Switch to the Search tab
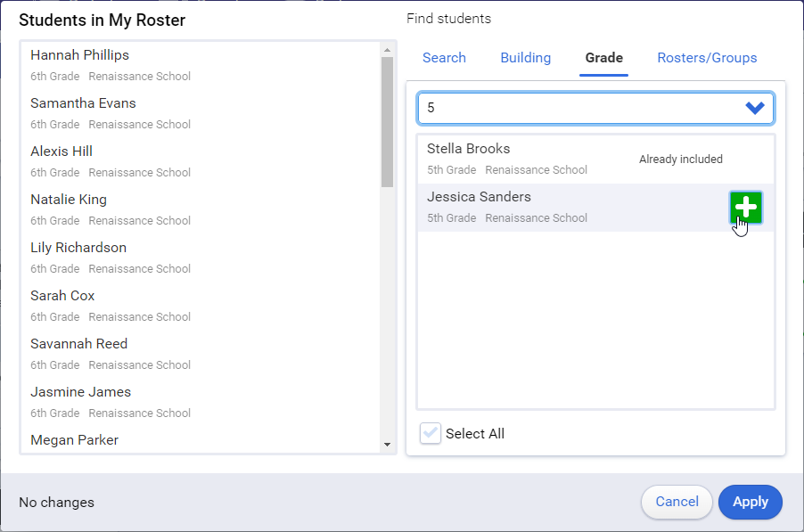Screen dimensions: 804x532 [444, 58]
